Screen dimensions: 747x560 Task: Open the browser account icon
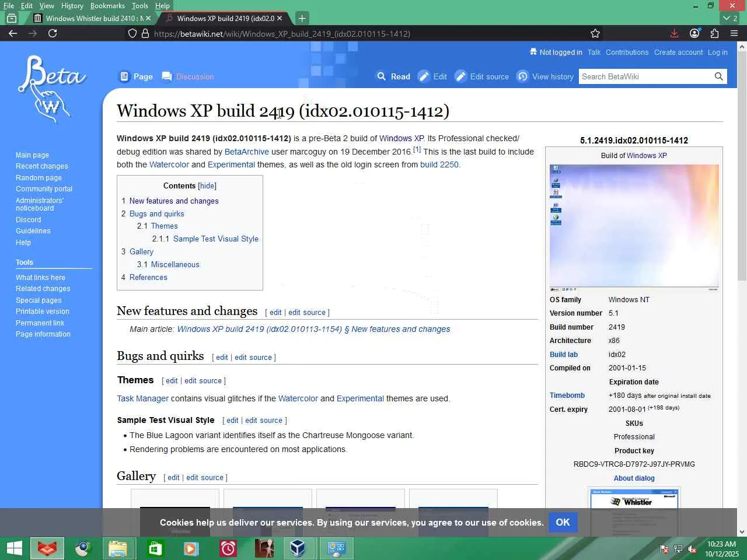(x=694, y=33)
